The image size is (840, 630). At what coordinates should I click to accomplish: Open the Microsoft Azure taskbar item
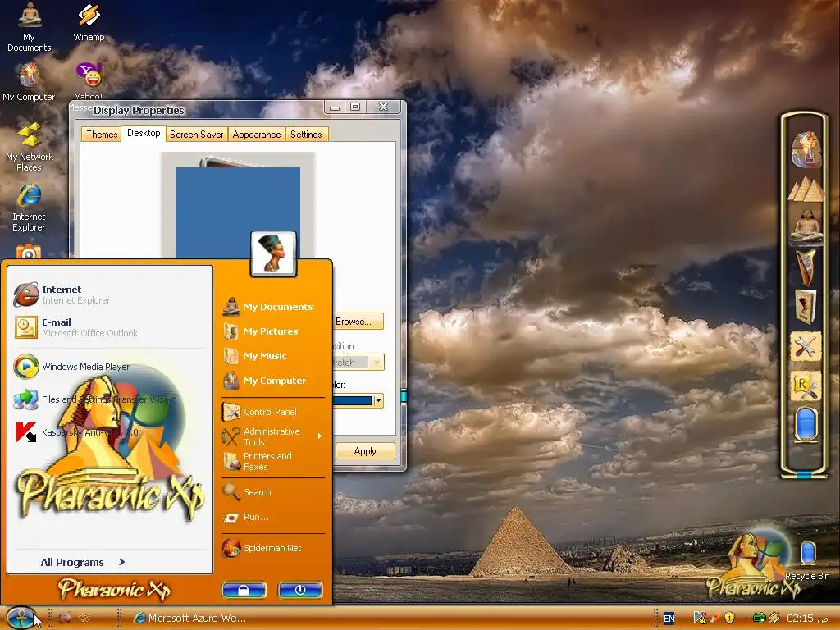(x=189, y=619)
